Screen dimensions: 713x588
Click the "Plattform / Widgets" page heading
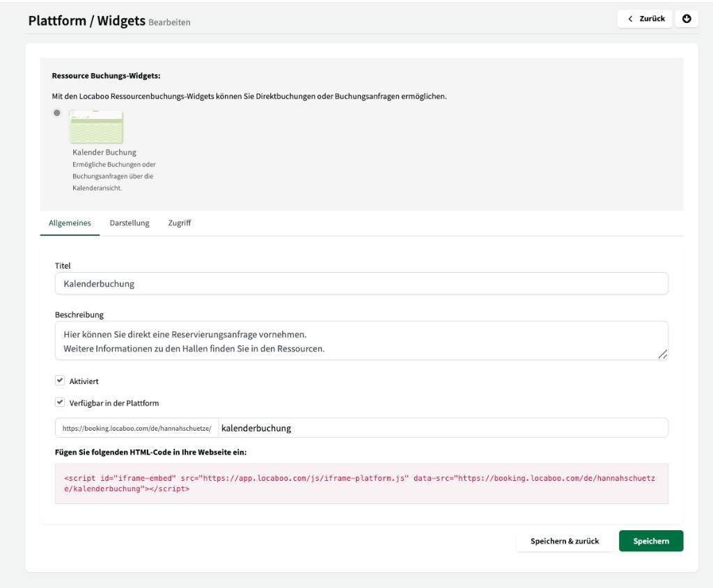pos(86,22)
